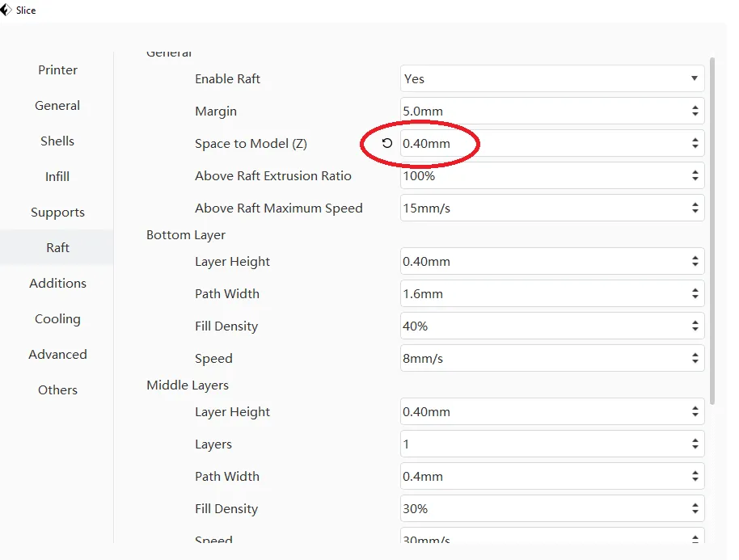The image size is (739, 560).
Task: Click the Extrusion Ratio 100% field
Action: (552, 175)
